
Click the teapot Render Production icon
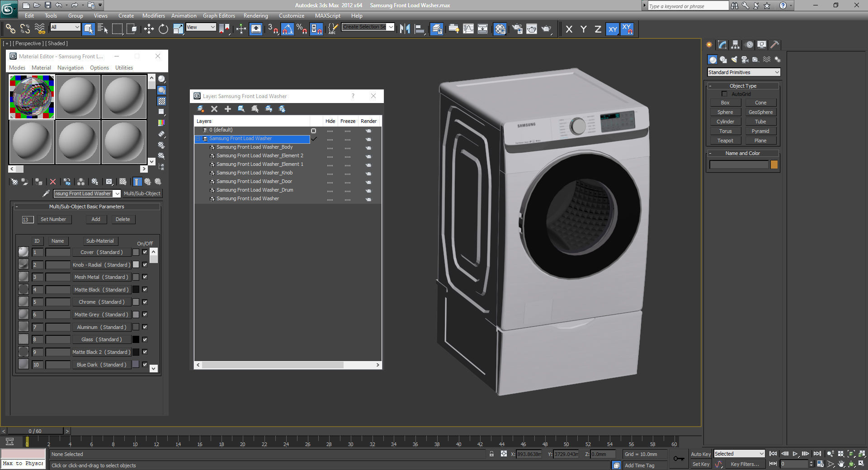(x=547, y=29)
